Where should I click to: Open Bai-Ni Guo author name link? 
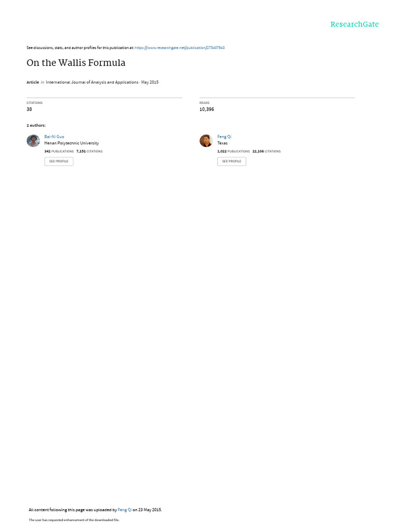(54, 137)
